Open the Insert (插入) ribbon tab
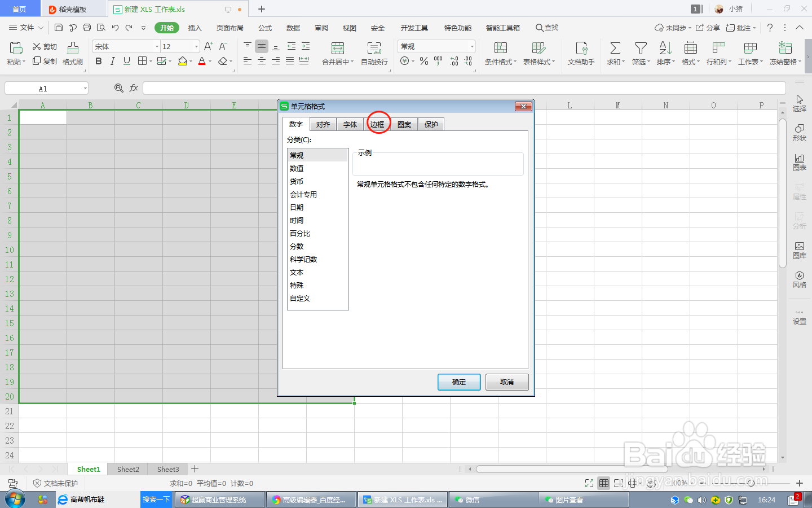Image resolution: width=812 pixels, height=508 pixels. click(195, 28)
